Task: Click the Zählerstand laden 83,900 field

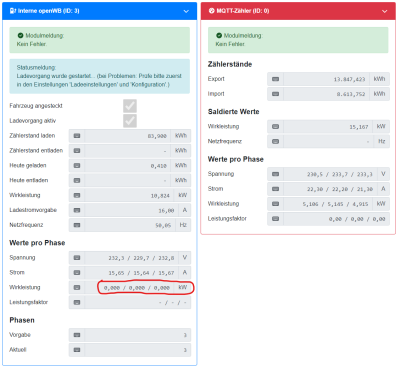Action: click(x=128, y=136)
